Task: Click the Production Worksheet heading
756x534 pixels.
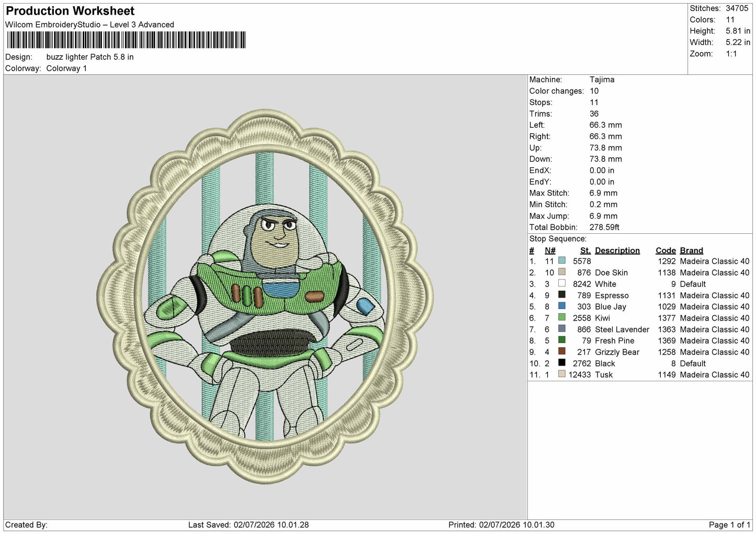Action: (70, 11)
